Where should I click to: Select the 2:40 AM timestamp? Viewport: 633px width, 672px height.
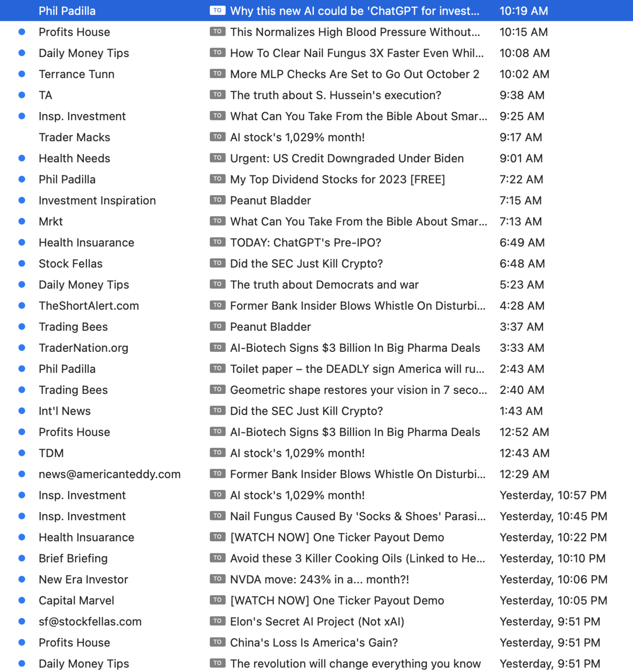522,390
